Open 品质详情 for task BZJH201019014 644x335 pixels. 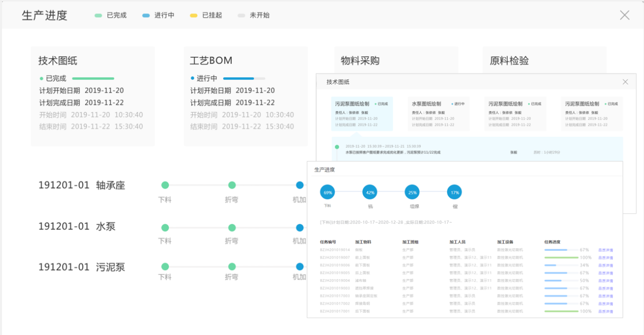[x=605, y=250]
